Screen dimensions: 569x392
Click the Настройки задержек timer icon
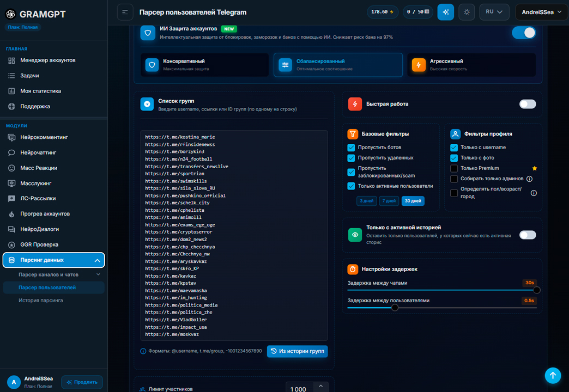click(x=353, y=269)
